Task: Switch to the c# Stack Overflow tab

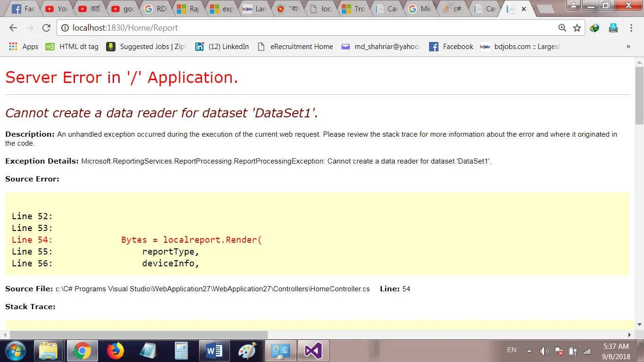Action: click(x=452, y=9)
